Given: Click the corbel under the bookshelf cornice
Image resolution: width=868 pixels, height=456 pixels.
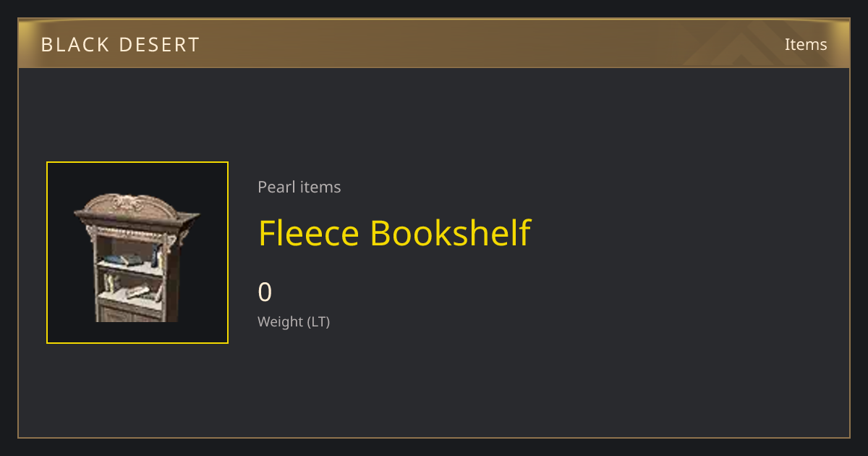Looking at the screenshot, I should point(92,232).
